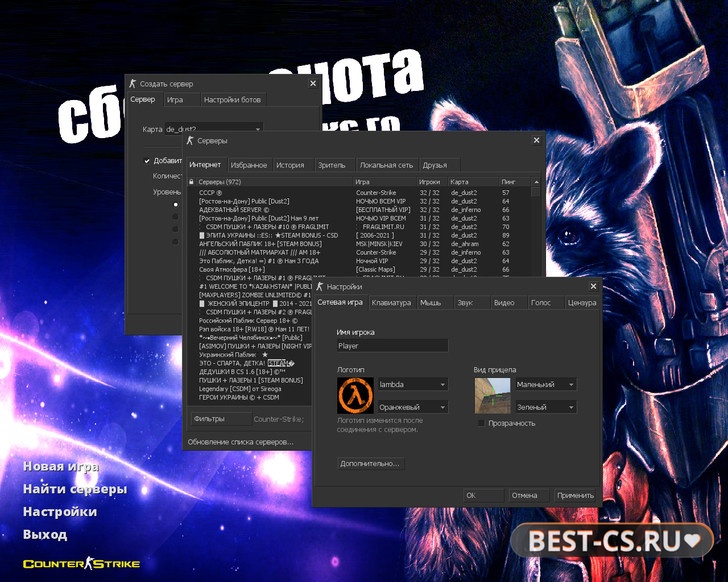
Task: Click the Дополнительно... button
Action: click(370, 464)
